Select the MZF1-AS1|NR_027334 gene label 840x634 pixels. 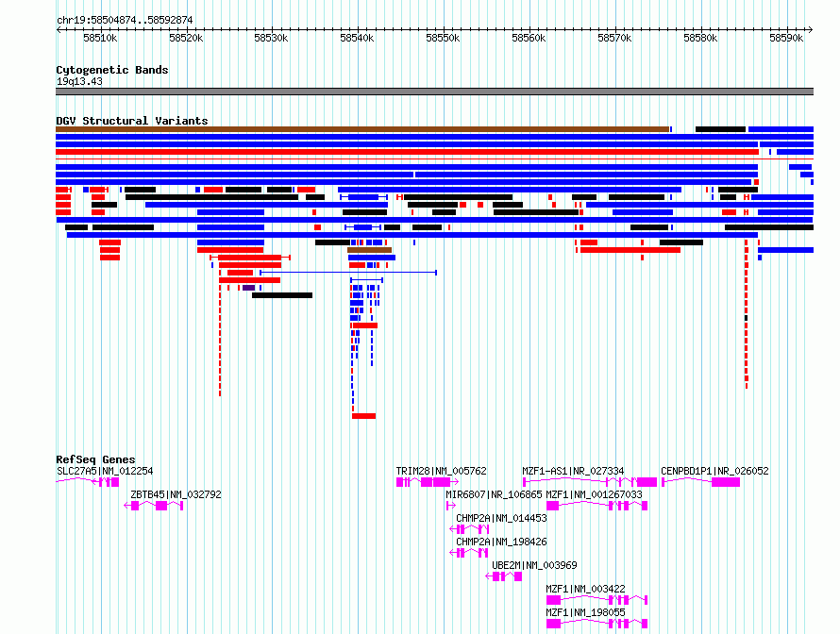point(573,471)
